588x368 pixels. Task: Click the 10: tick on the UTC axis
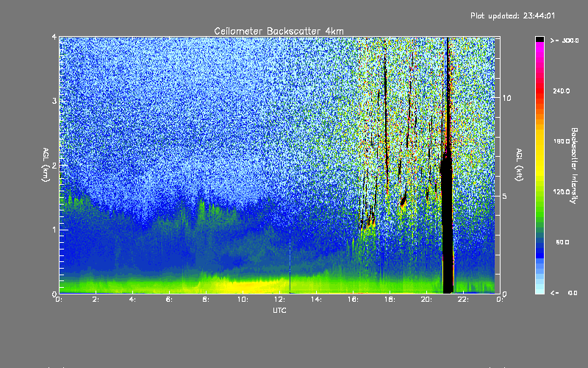click(x=243, y=300)
